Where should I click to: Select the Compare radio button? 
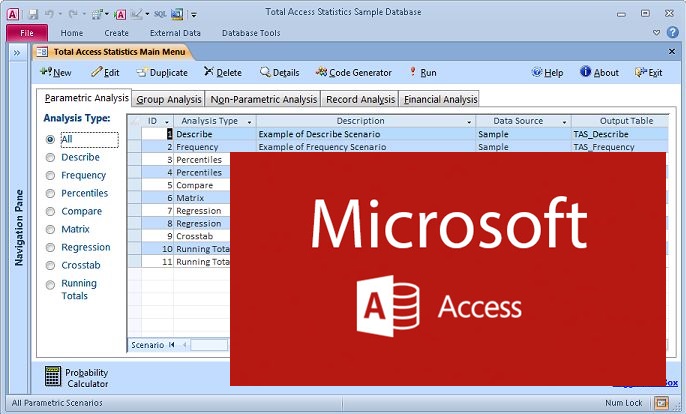(50, 211)
